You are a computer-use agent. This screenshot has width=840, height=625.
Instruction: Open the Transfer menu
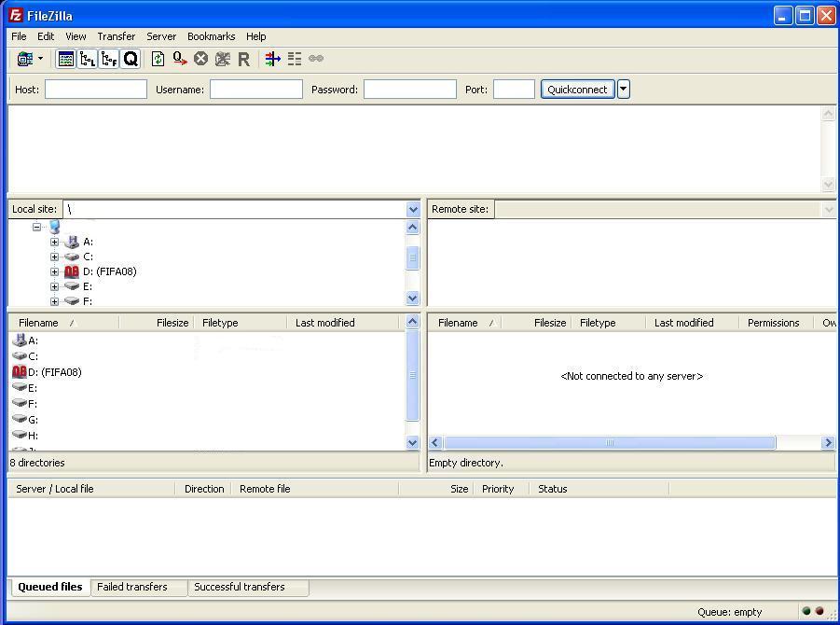117,36
